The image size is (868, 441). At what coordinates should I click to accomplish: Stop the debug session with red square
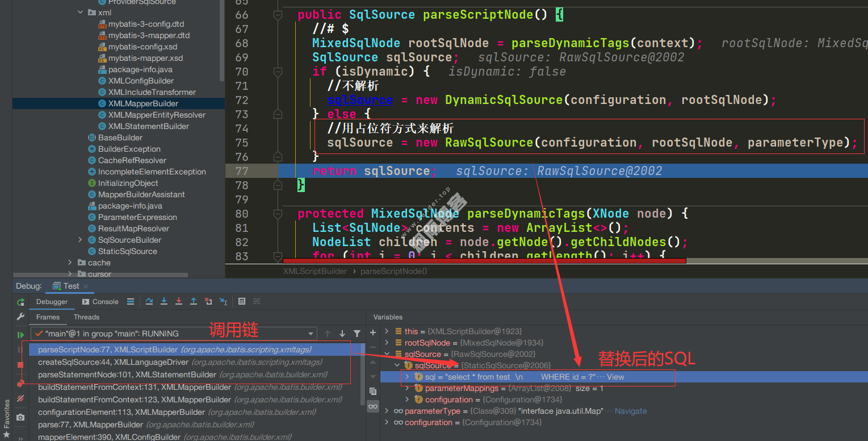click(20, 365)
